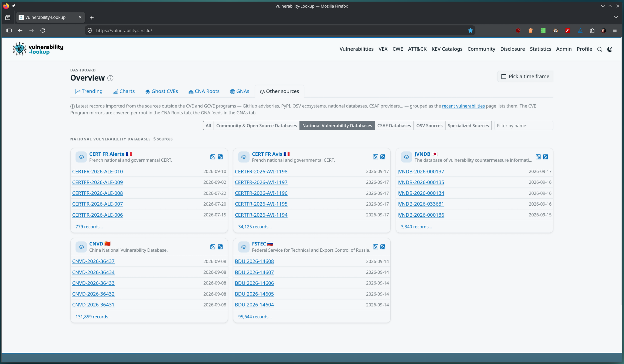The height and width of the screenshot is (364, 624).
Task: Click the JVNDB source layers icon
Action: pos(407,157)
